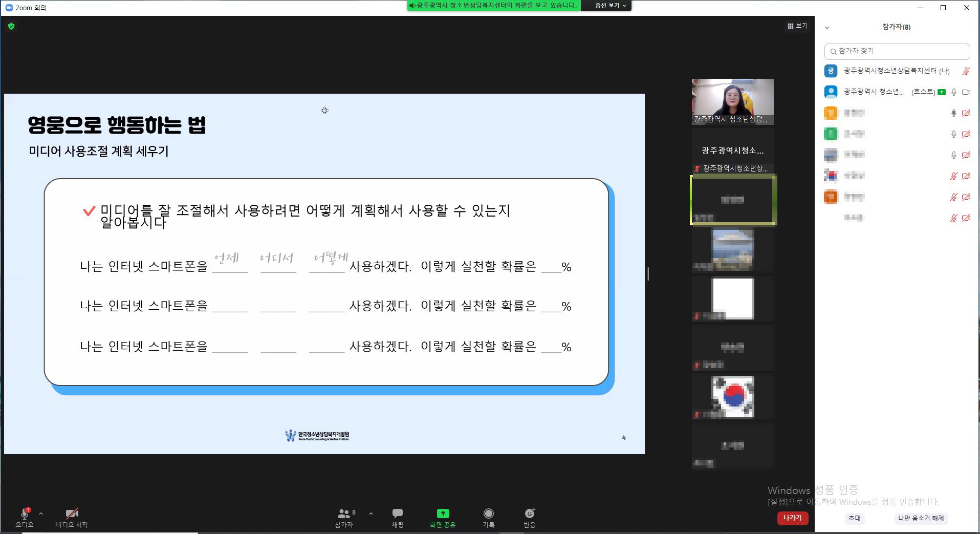Open Reactions (반응) emoji menu

tap(529, 514)
